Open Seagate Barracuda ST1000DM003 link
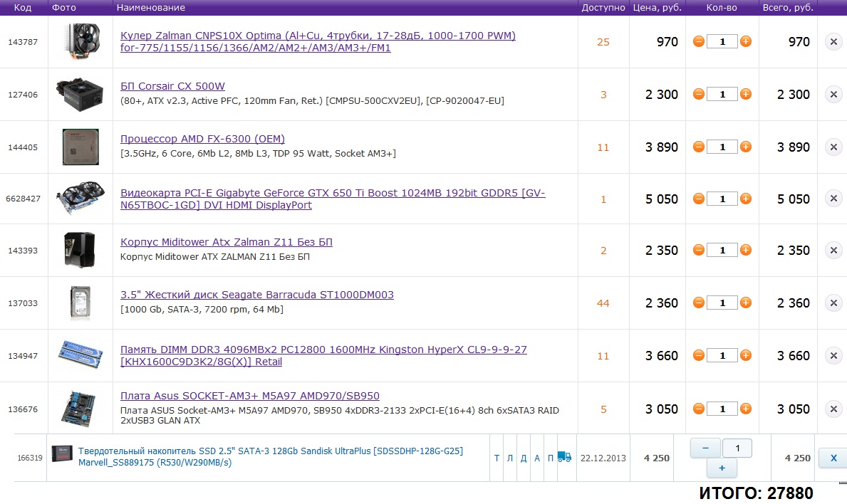 tap(257, 295)
